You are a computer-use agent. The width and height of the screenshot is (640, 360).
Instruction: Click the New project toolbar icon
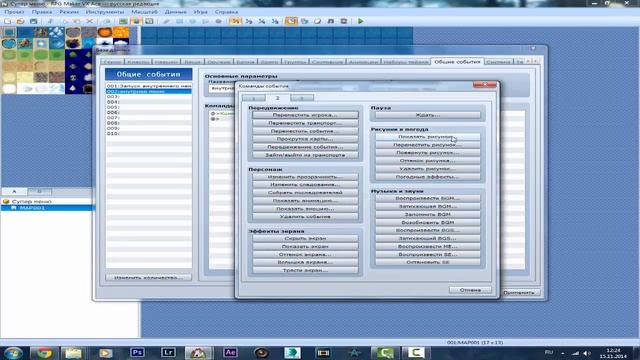7,21
